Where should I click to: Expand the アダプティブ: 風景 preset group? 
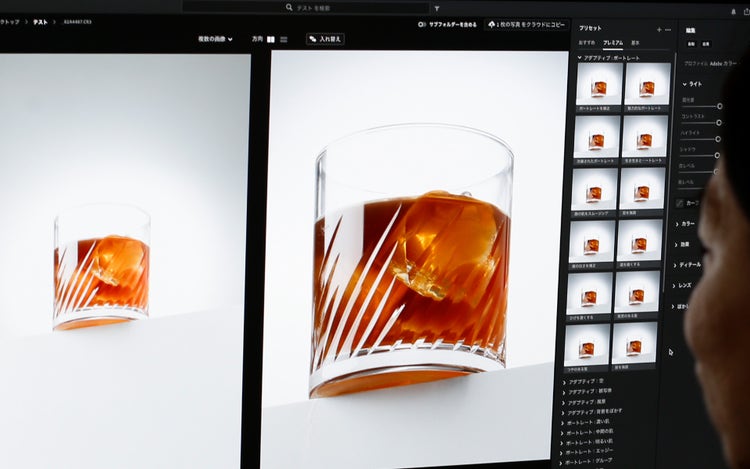click(x=564, y=402)
